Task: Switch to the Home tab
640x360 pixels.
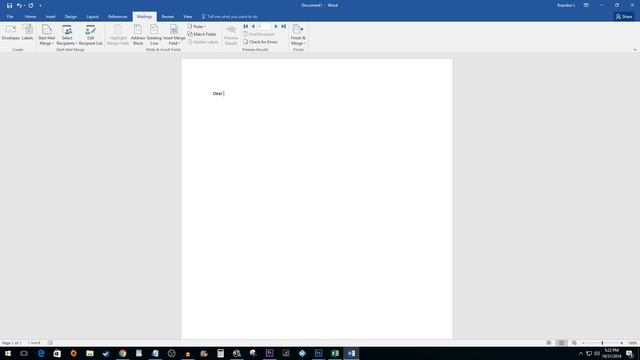Action: (x=30, y=17)
